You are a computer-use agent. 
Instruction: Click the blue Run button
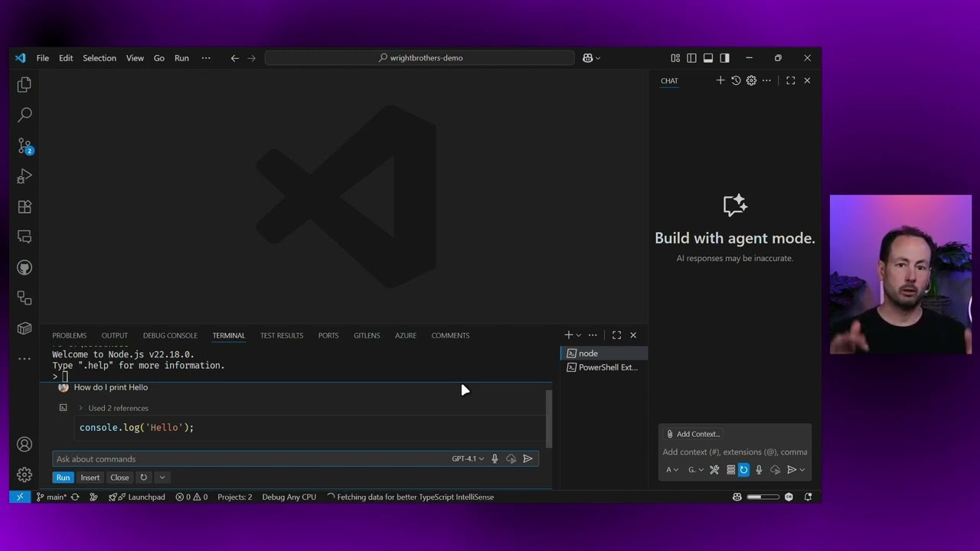point(63,478)
